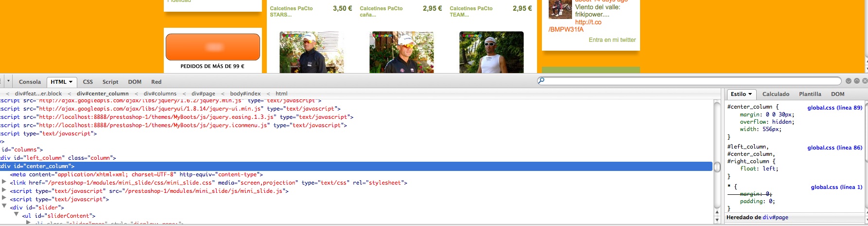Image resolution: width=868 pixels, height=226 pixels.
Task: Open the Entra en mi twitter link
Action: point(612,40)
